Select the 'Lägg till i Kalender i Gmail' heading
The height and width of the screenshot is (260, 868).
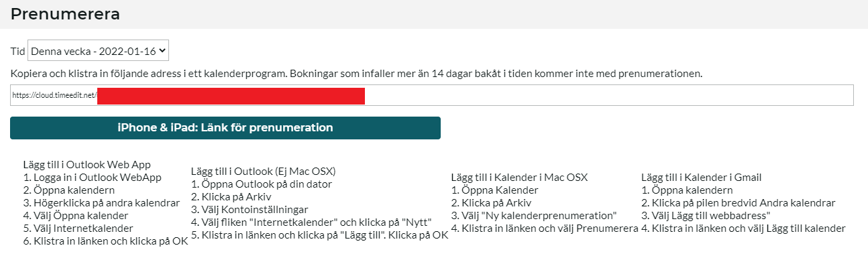coord(701,178)
